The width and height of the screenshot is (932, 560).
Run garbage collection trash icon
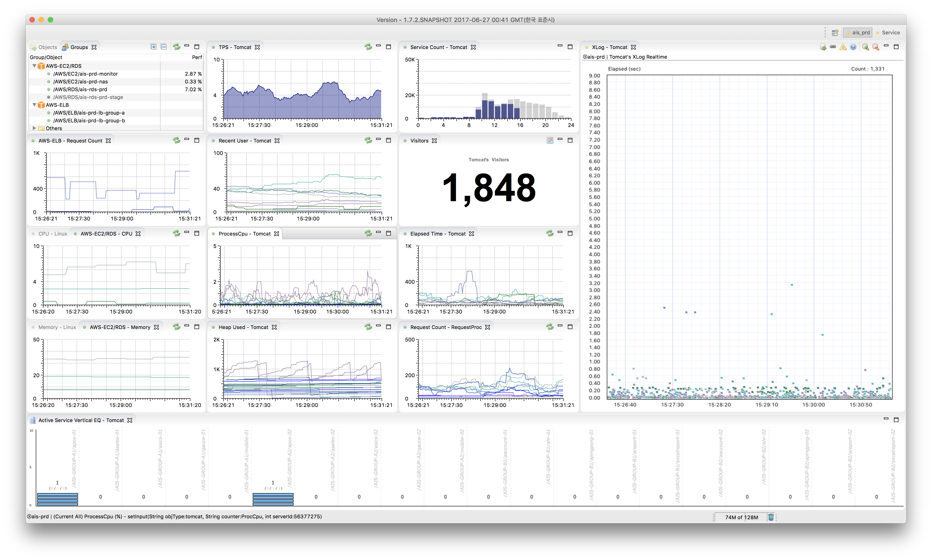point(771,517)
